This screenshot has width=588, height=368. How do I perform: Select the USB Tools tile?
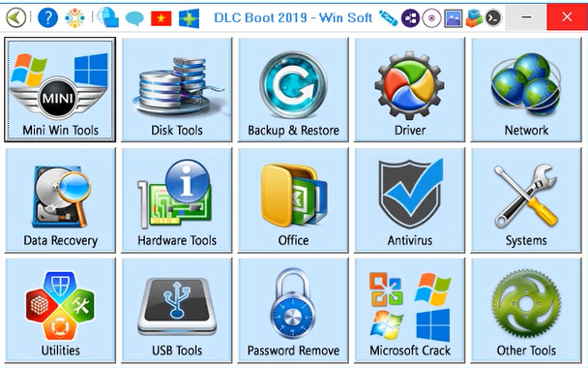177,310
